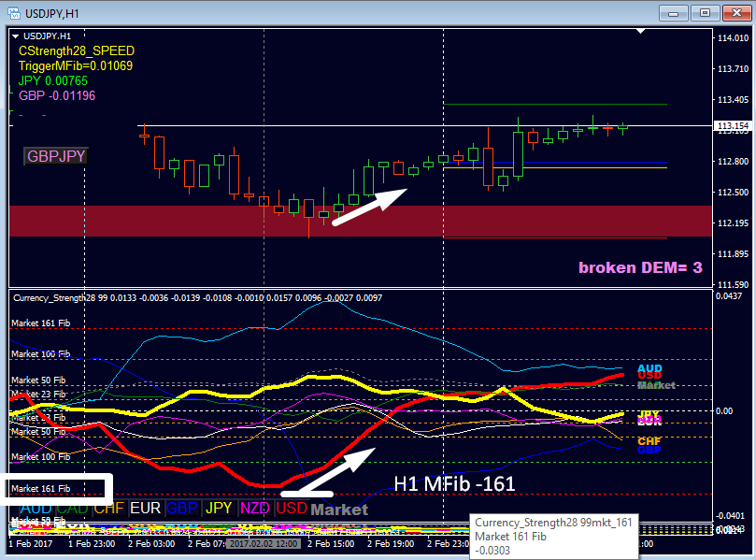Select the dark red supply zone rectangle
Viewport: 756px width, 560px height.
[360, 222]
